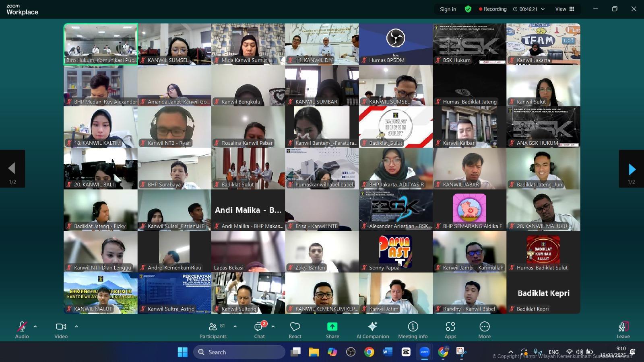
Task: Go to next page of participants
Action: click(632, 169)
